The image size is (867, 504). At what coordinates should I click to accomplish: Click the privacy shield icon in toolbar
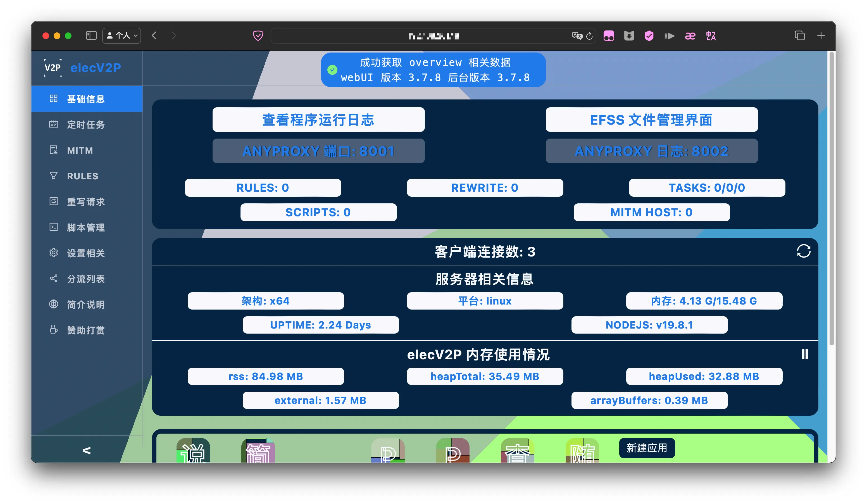pos(258,36)
